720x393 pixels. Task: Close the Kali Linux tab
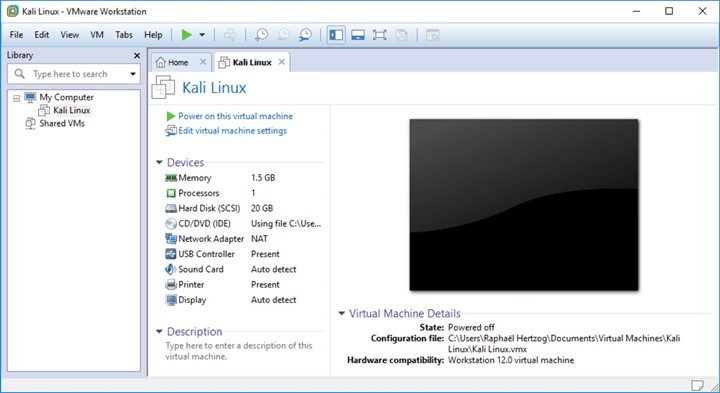click(x=281, y=62)
